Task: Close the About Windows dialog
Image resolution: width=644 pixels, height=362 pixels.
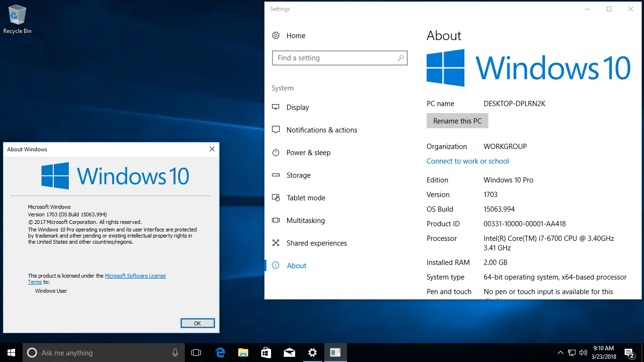Action: (212, 149)
